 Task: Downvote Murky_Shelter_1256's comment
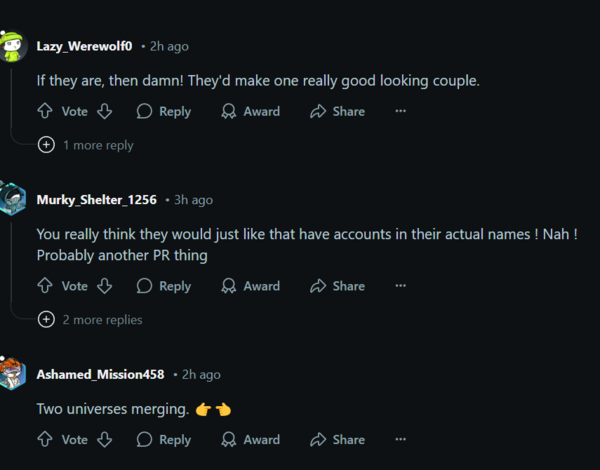104,286
